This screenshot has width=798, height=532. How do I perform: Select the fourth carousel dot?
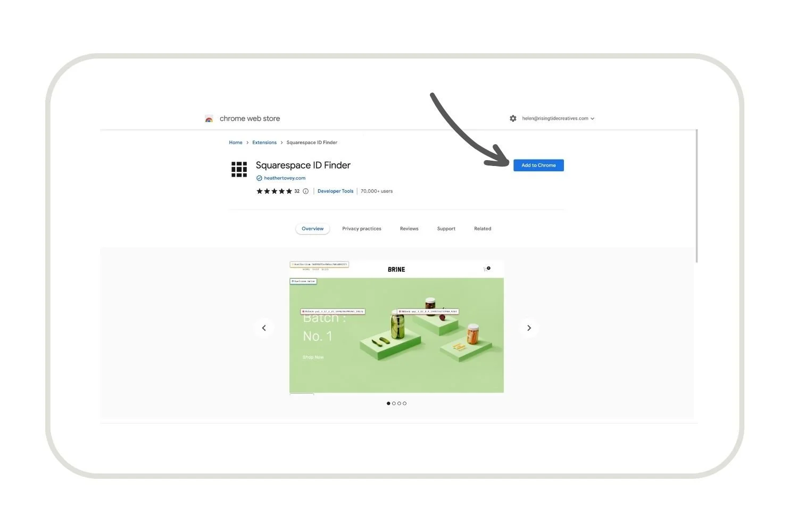(404, 403)
